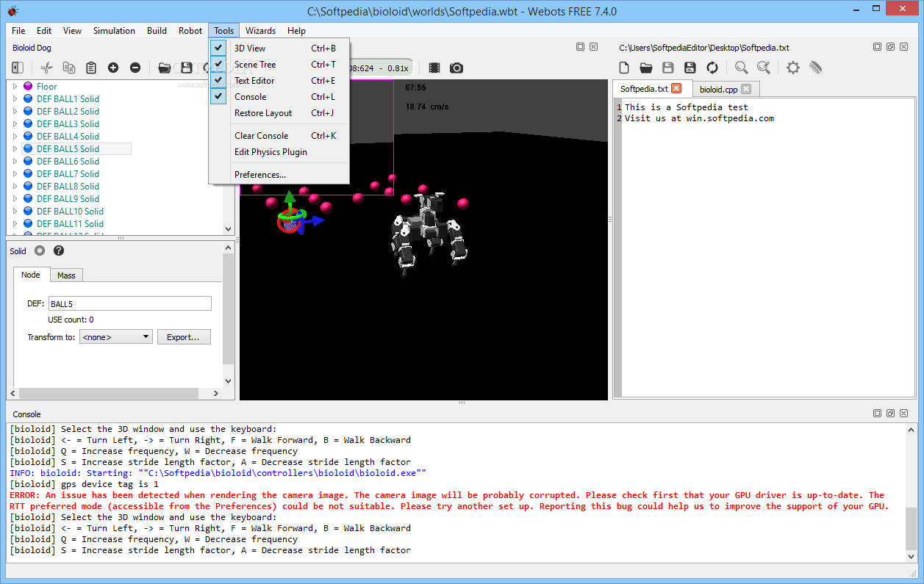Close the bioloid.cpp tab
The width and height of the screenshot is (924, 584).
[x=745, y=89]
